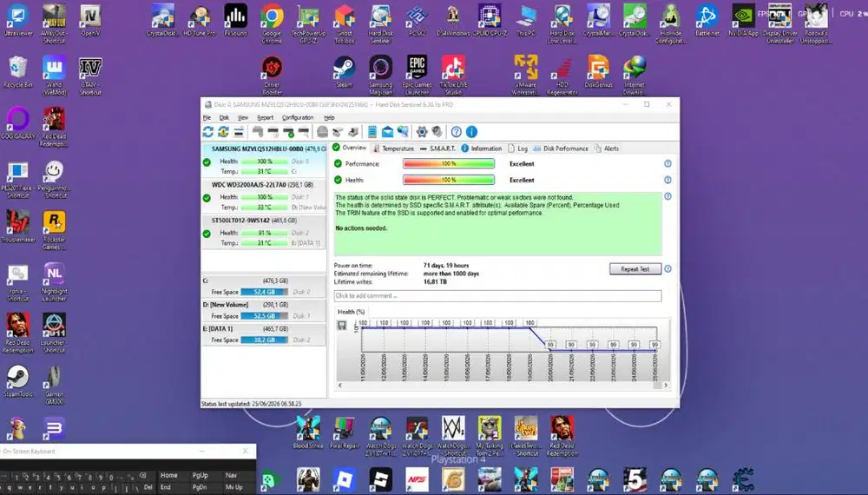The image size is (868, 495).
Task: Select the C: partition entry
Action: pyautogui.click(x=264, y=287)
